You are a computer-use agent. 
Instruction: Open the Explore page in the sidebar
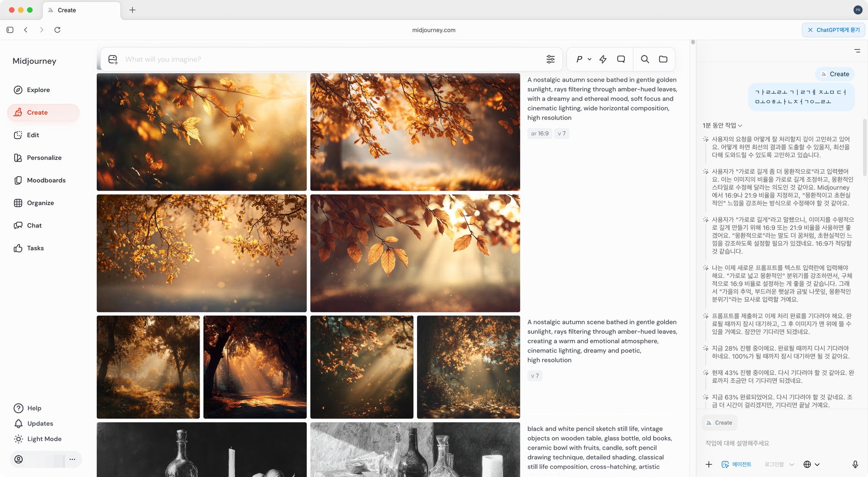tap(38, 90)
